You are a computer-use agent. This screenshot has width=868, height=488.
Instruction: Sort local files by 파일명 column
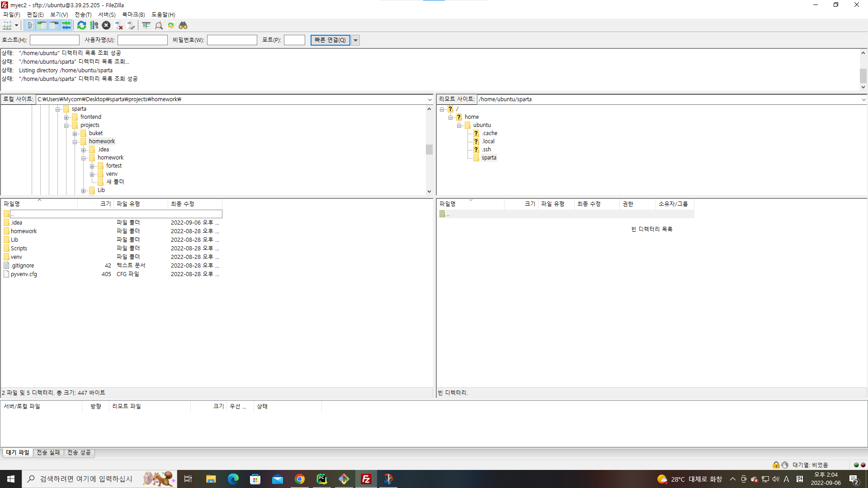pos(39,204)
